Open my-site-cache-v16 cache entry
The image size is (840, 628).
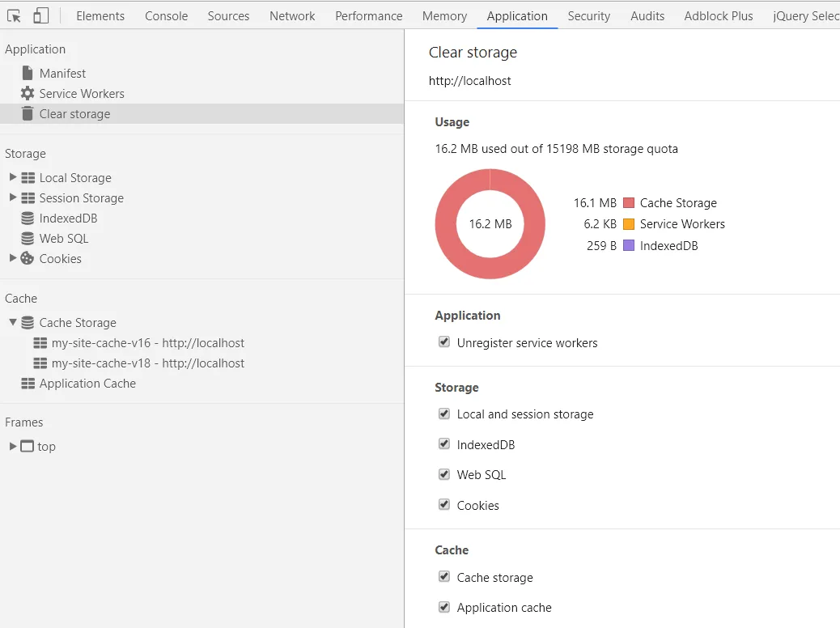[x=147, y=343]
